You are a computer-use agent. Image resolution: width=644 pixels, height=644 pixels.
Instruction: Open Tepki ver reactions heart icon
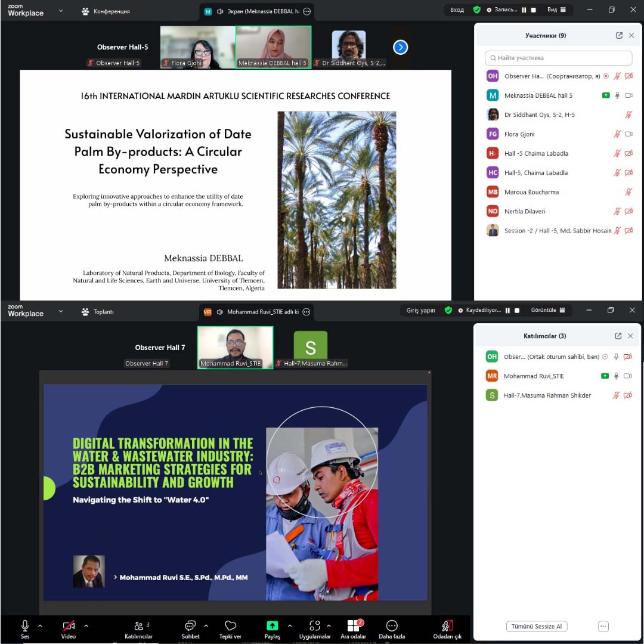230,626
